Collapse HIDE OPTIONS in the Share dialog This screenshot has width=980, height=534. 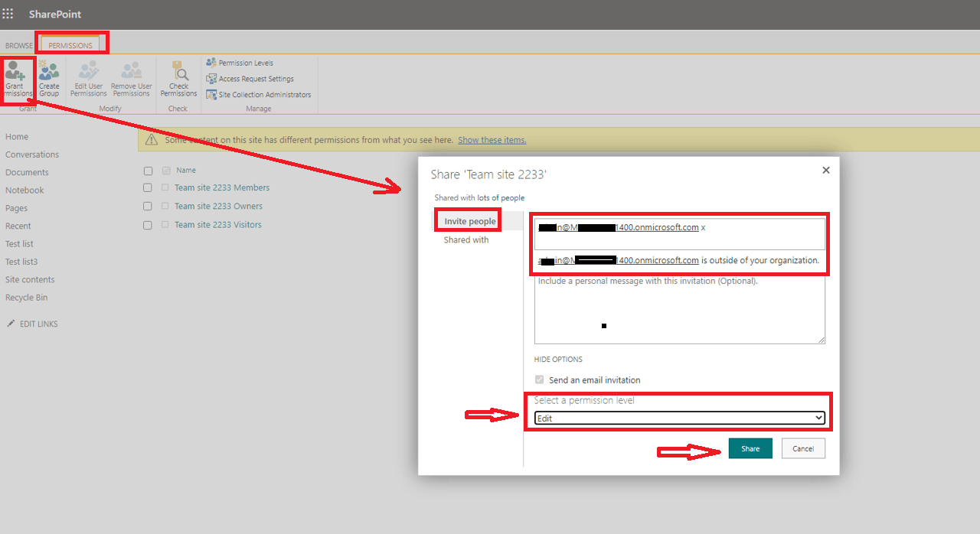point(558,359)
